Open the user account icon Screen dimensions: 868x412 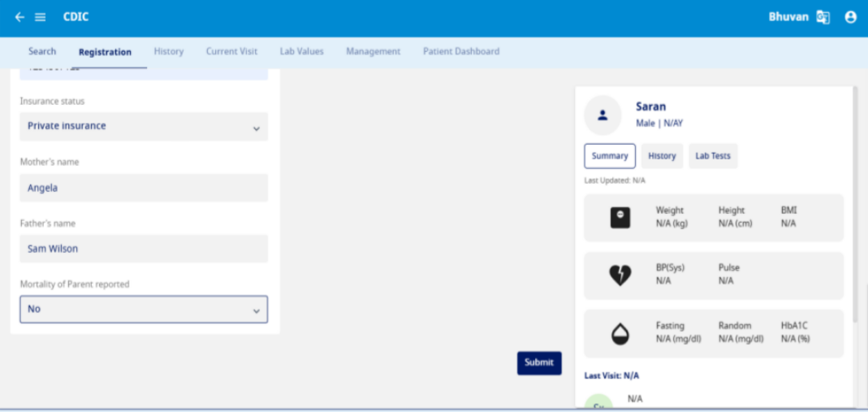[x=850, y=17]
